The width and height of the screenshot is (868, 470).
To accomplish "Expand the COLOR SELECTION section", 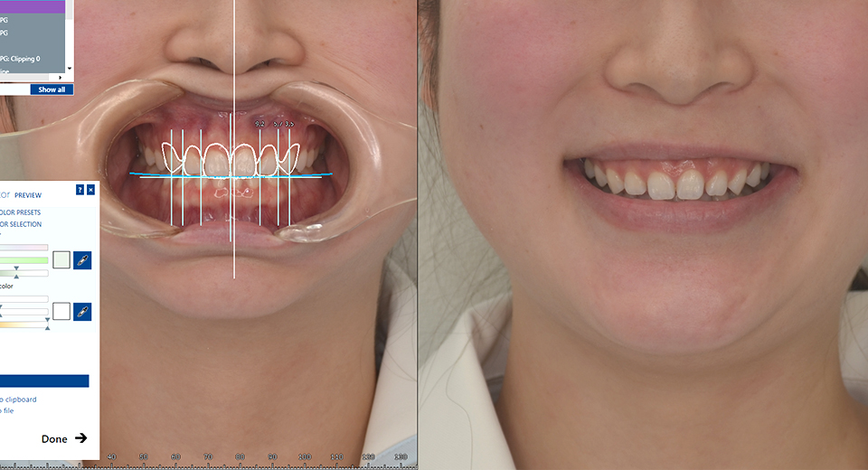I will [21, 224].
